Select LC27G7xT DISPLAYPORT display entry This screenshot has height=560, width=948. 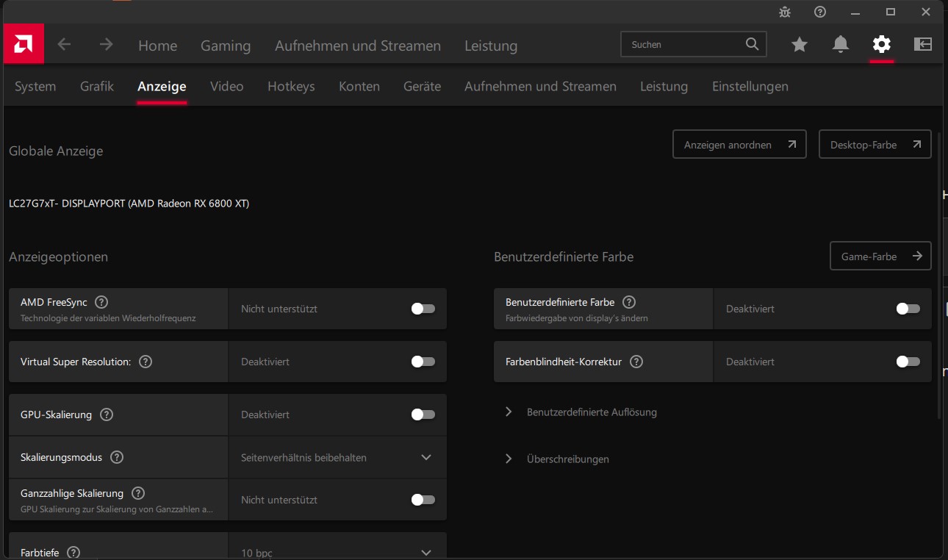tap(129, 204)
